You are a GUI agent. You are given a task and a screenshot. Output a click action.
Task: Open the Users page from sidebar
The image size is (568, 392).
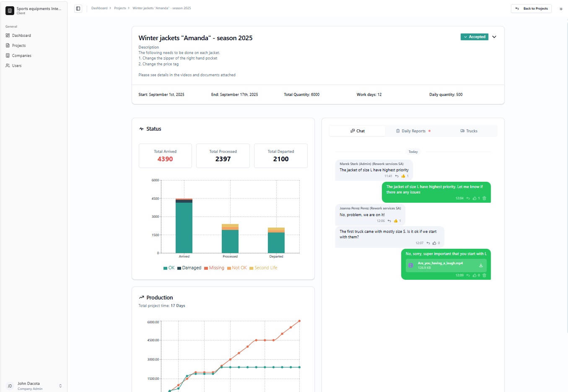(17, 66)
